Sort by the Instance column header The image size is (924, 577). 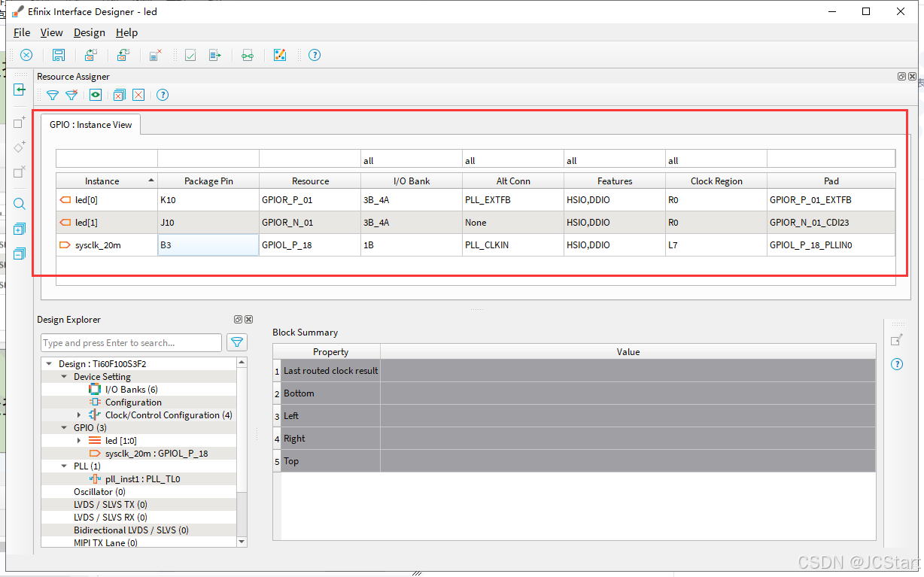[106, 181]
